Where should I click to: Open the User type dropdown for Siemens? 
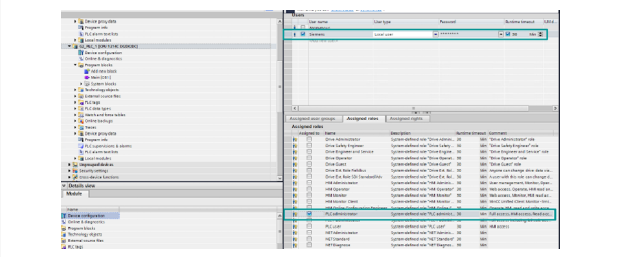click(x=435, y=34)
